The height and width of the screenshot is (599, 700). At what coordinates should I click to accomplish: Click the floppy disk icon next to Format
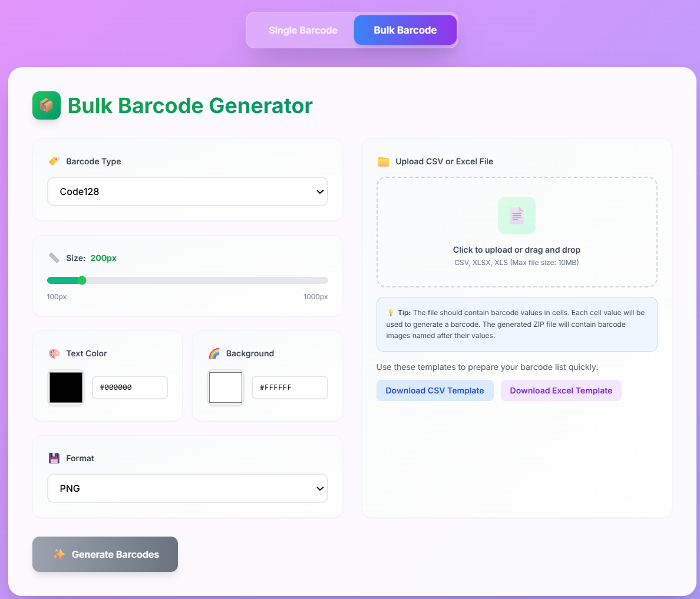click(x=55, y=458)
